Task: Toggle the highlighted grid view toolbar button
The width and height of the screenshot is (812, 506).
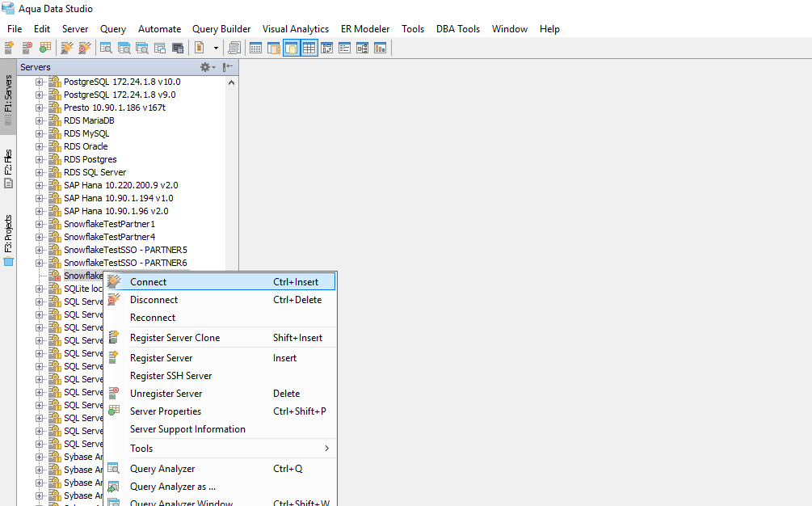Action: 309,48
